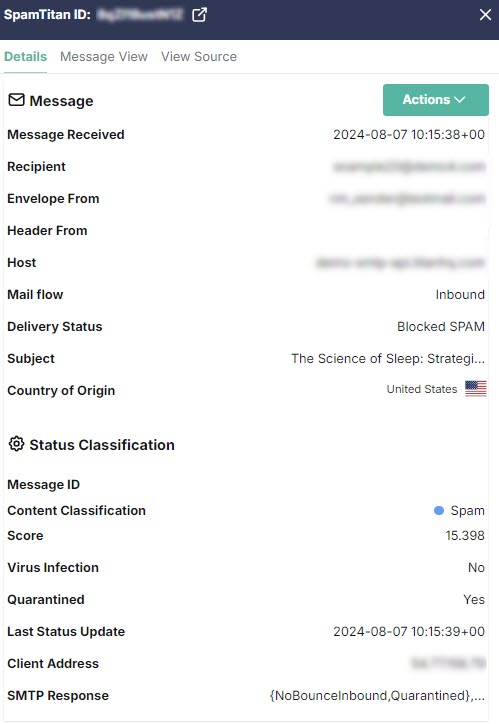The image size is (499, 724).
Task: Select the Details tab
Action: pyautogui.click(x=25, y=56)
